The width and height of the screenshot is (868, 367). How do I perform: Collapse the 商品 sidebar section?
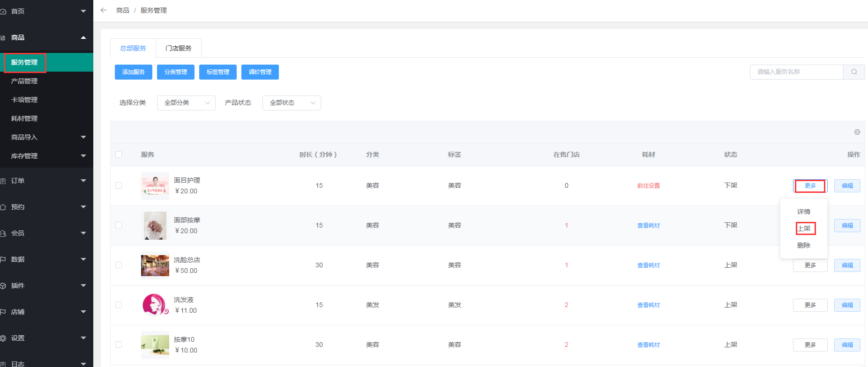click(x=83, y=37)
